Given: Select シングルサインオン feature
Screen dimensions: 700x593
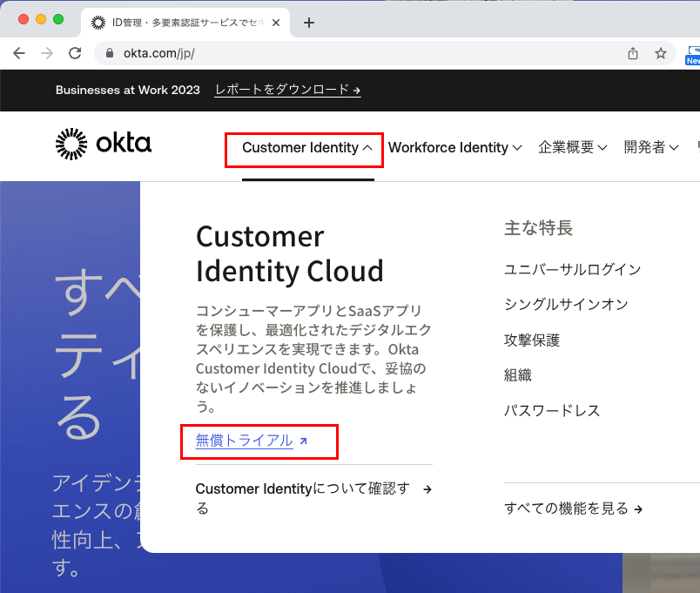Looking at the screenshot, I should (565, 305).
